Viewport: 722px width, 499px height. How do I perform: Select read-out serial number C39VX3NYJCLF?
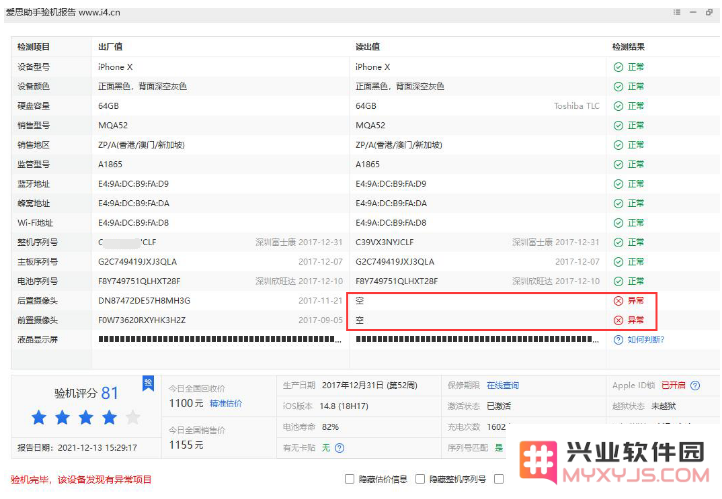384,242
